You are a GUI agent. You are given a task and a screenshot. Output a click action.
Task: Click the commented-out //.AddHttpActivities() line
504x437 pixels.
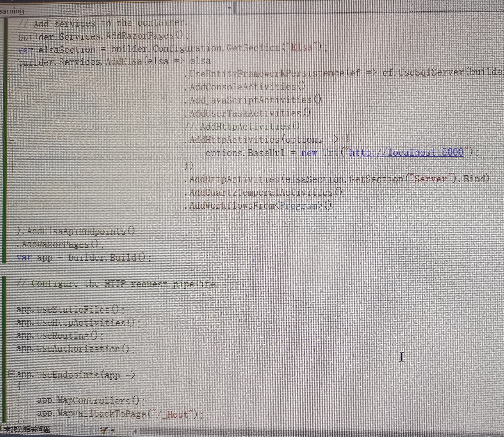coord(242,126)
